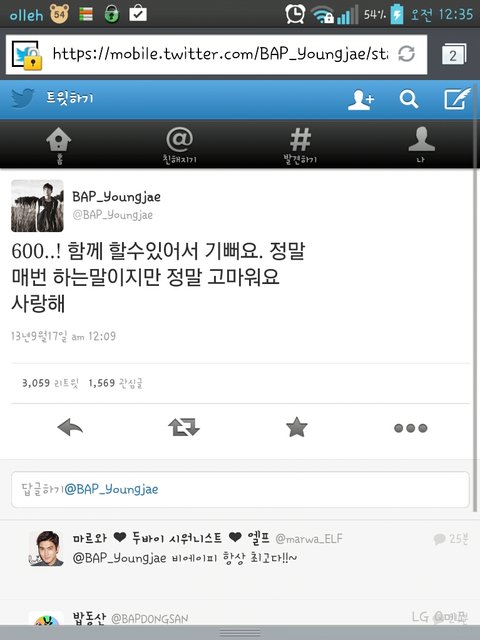Retweet the BAP_Youngjae tweet
The height and width of the screenshot is (640, 480).
coord(184,428)
